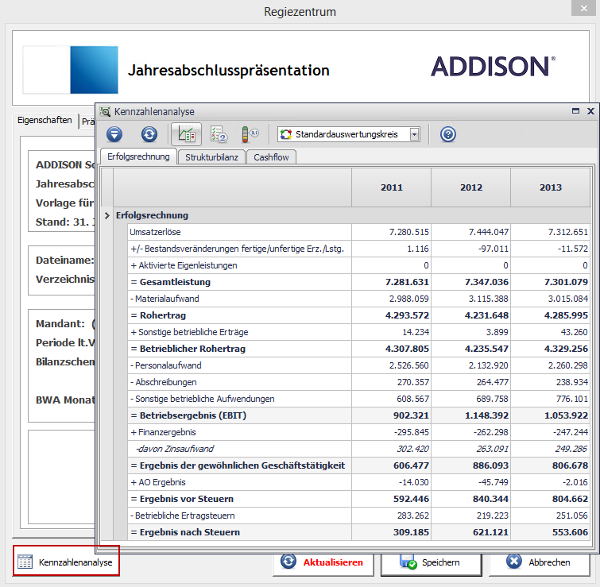Click the ADDISON logo in the header
The image size is (600, 587).
493,67
